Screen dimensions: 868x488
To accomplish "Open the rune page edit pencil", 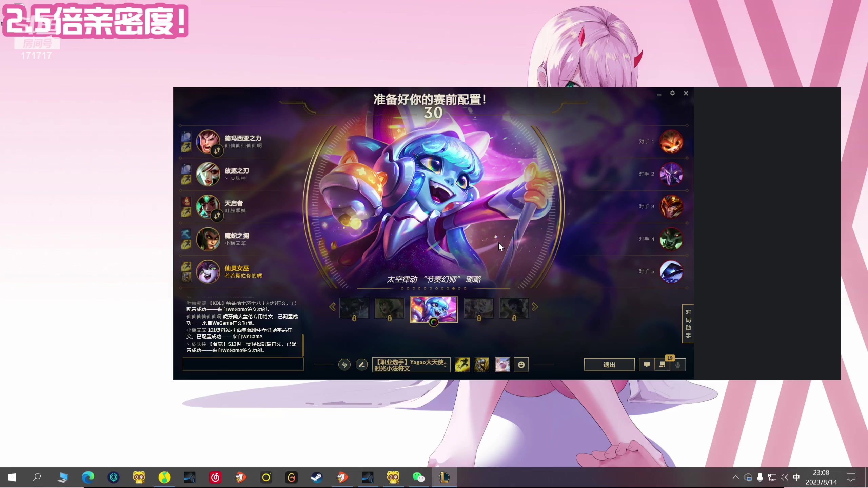I will coord(361,365).
